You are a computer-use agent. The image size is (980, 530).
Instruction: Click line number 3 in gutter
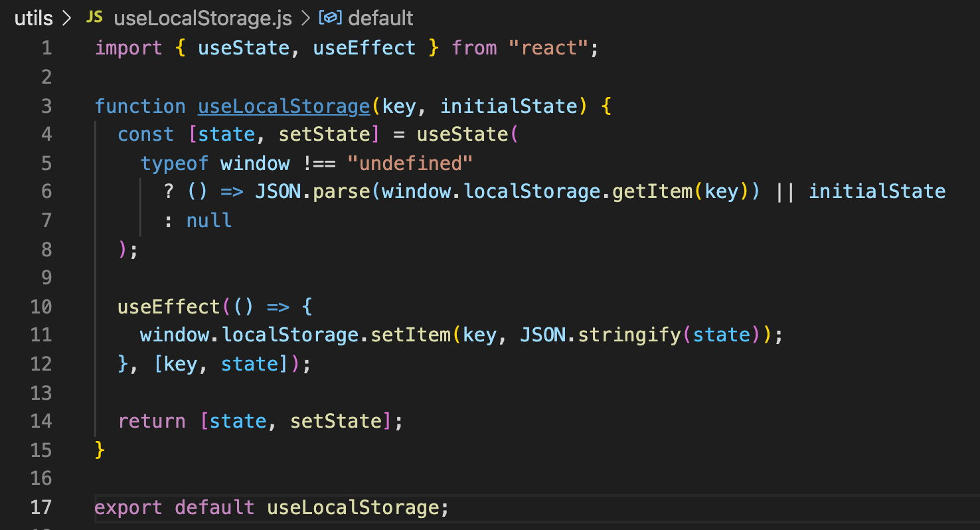[46, 106]
